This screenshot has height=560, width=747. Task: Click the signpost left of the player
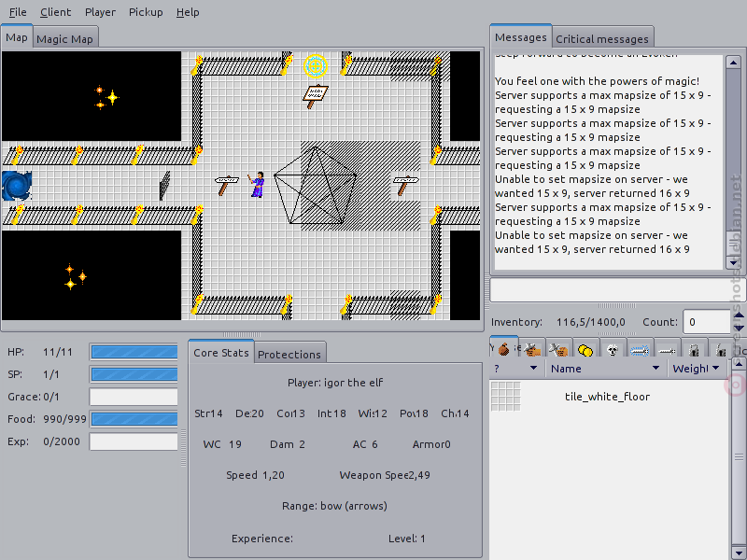(x=226, y=185)
